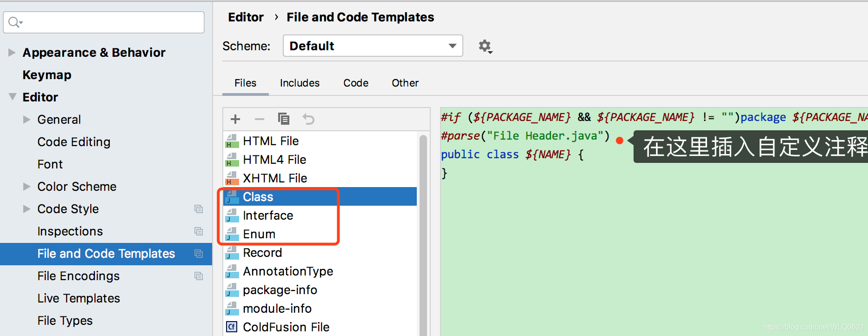The width and height of the screenshot is (868, 336).
Task: Click the Interface template Java icon
Action: click(232, 215)
